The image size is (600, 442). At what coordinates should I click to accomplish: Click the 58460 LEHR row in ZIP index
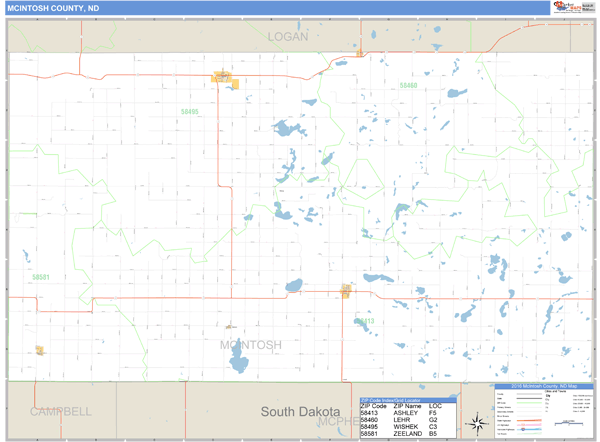pos(400,419)
